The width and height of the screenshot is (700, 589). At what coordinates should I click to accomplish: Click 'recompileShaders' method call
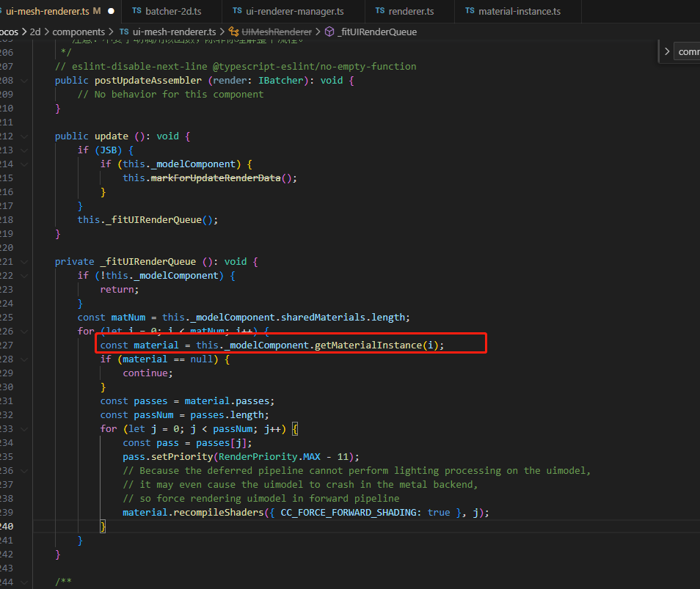coord(219,513)
